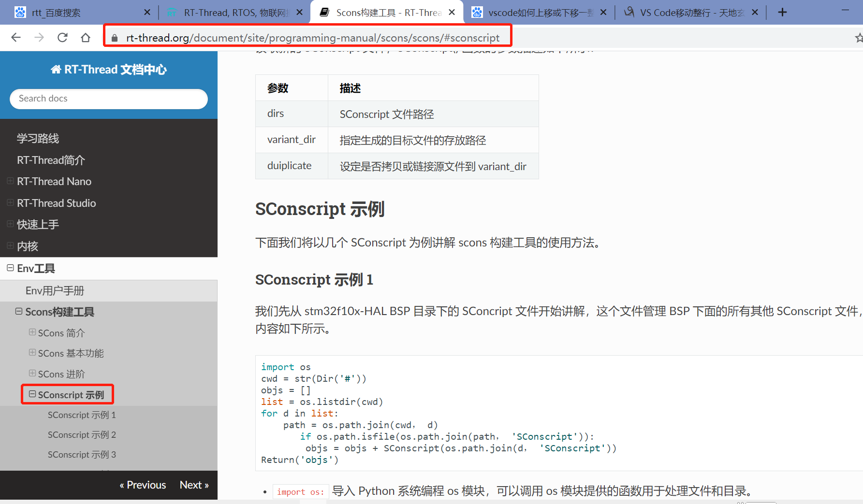
Task: Click the inline import os: code label
Action: tap(301, 492)
